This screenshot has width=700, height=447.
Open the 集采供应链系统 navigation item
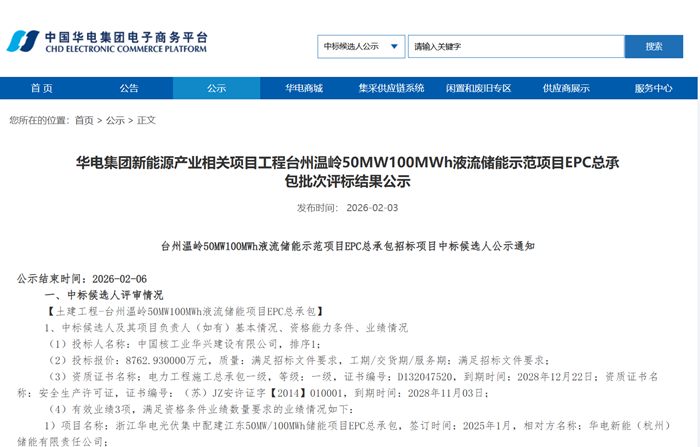tap(391, 88)
